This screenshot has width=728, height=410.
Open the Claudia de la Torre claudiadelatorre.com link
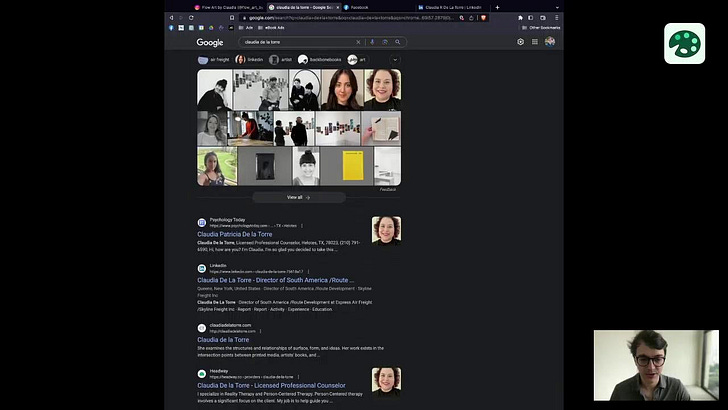pyautogui.click(x=223, y=339)
